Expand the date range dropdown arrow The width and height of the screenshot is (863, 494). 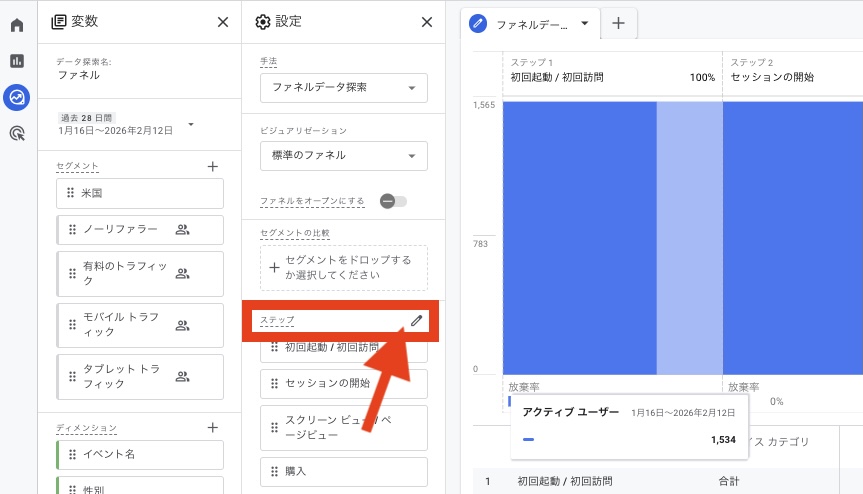[x=190, y=125]
